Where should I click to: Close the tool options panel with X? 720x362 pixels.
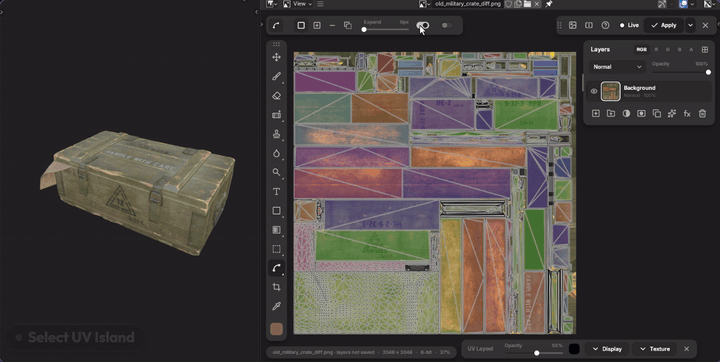click(x=706, y=25)
